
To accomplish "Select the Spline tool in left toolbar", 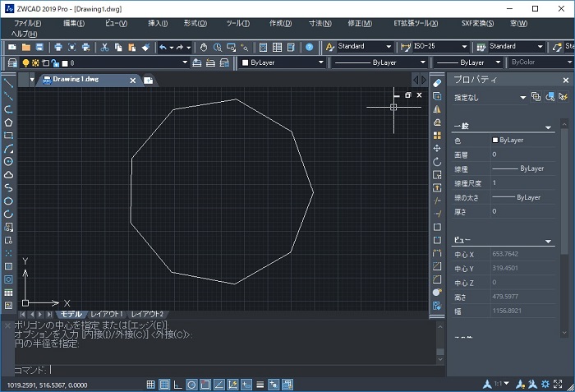I will 8,188.
